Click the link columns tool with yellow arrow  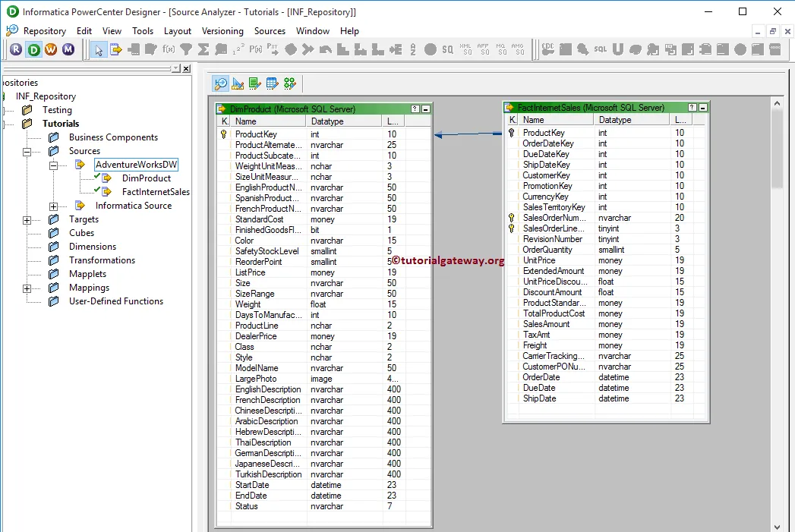[x=116, y=49]
